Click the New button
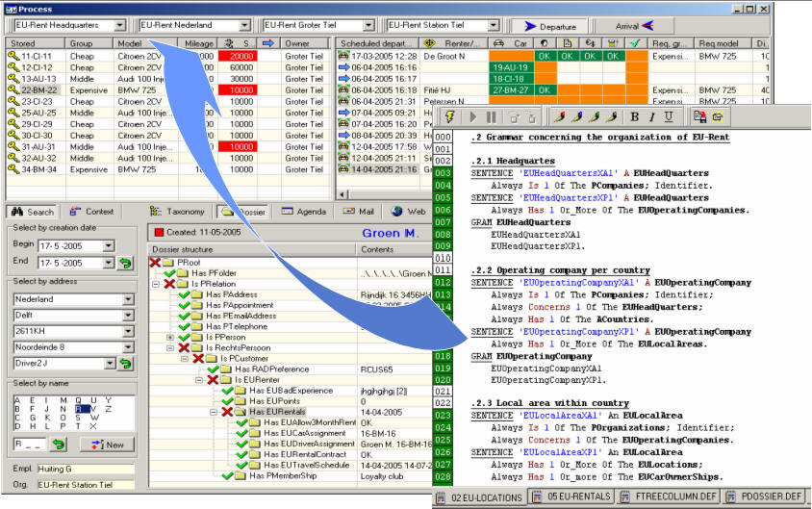The image size is (812, 509). point(107,444)
